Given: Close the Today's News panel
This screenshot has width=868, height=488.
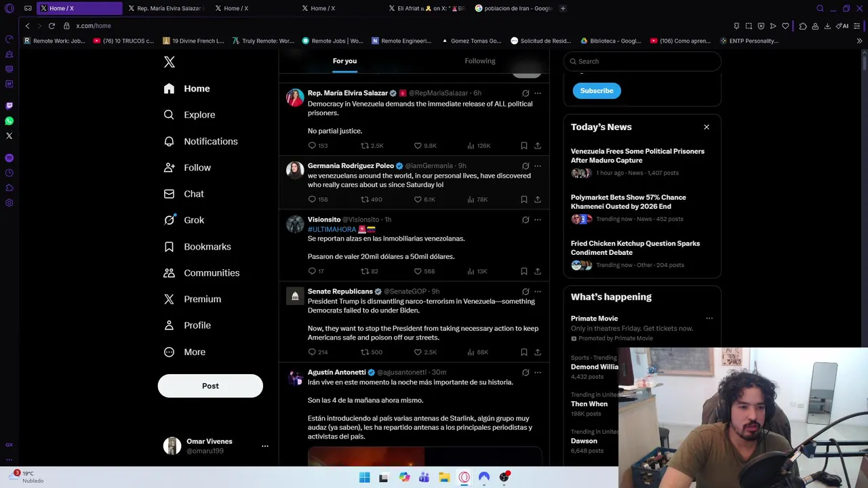Looking at the screenshot, I should click(x=707, y=127).
